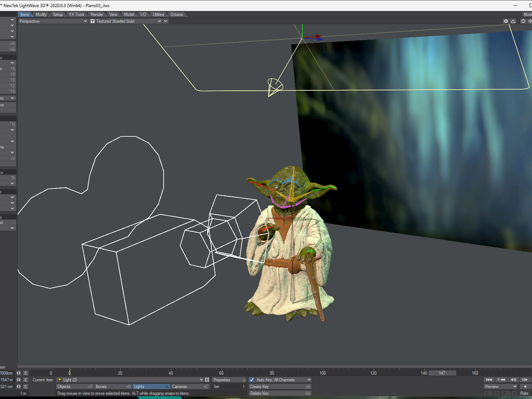This screenshot has width=532, height=399.
Task: Step forward one frame
Action: [525, 380]
